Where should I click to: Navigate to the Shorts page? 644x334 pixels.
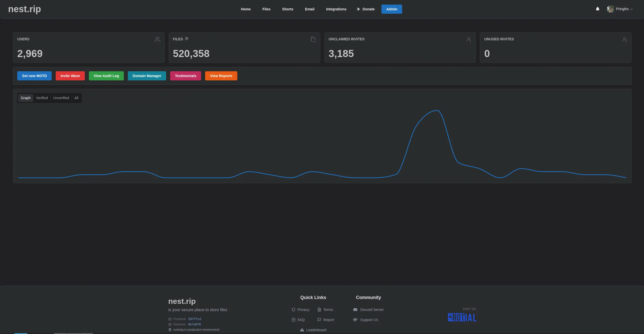[x=287, y=9]
